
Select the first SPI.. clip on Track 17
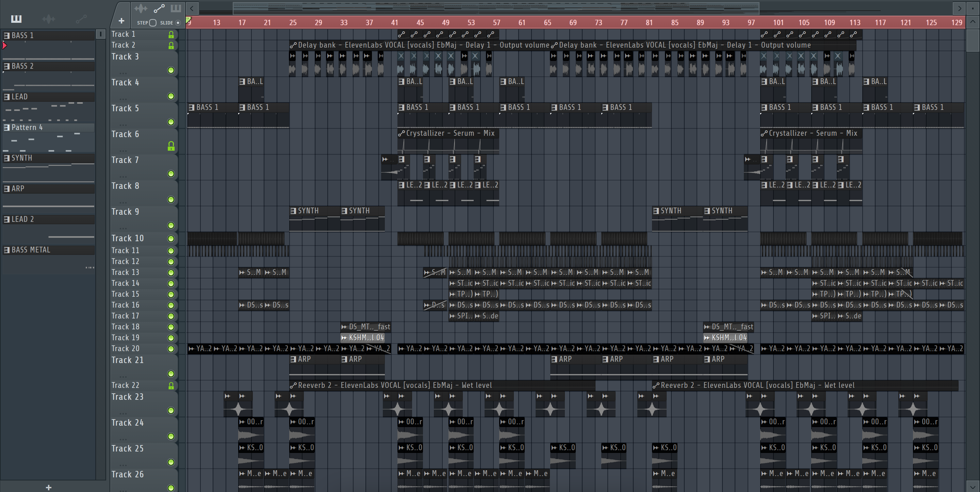point(461,316)
